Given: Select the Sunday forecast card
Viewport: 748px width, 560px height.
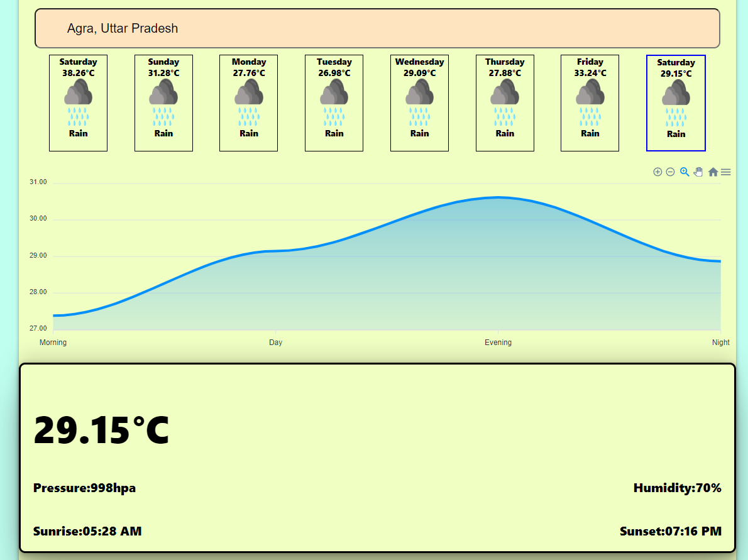Looking at the screenshot, I should pyautogui.click(x=163, y=103).
